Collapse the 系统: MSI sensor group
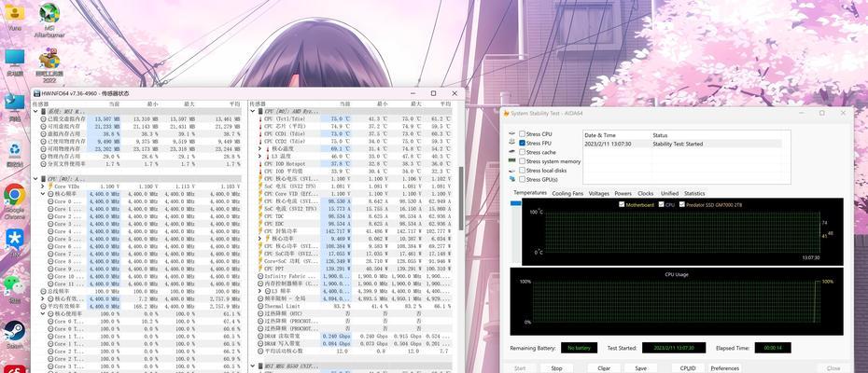 [35, 112]
